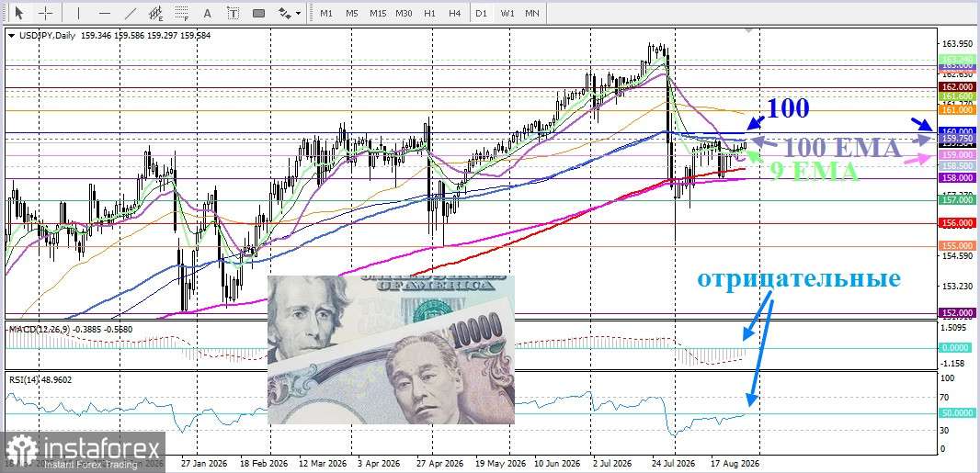Screen dimensions: 980x473
Task: Switch chart to M5 timeframe
Action: coord(352,13)
